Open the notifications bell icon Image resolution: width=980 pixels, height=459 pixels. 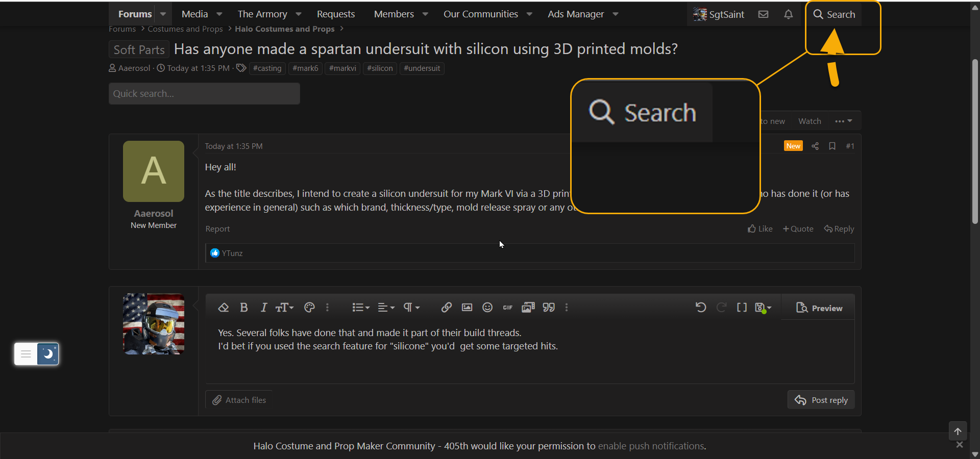coord(788,14)
